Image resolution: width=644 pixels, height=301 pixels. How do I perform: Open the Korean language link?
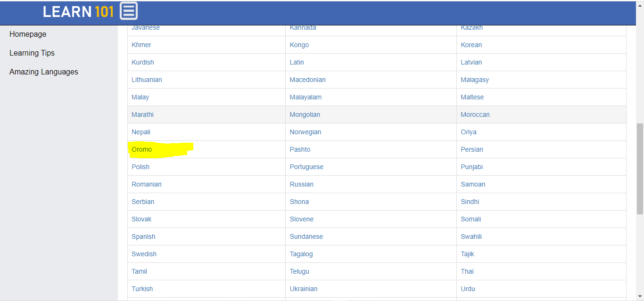pos(471,45)
